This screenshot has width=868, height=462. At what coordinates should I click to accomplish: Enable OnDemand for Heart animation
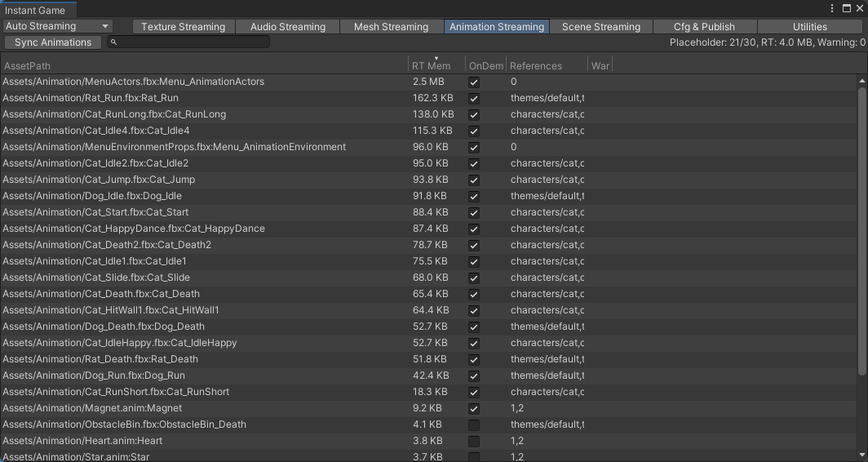point(474,441)
